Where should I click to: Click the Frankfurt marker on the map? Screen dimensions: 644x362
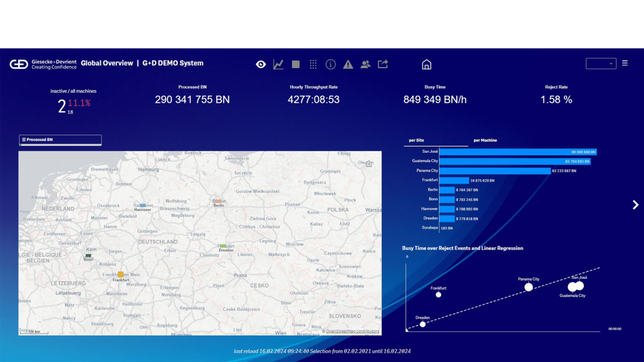point(120,274)
